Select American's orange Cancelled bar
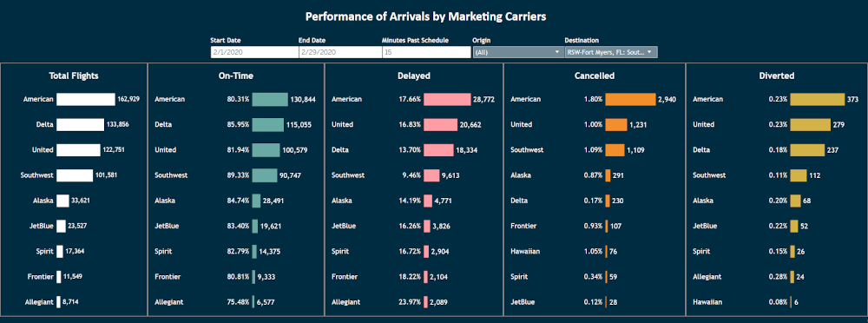 click(x=630, y=99)
